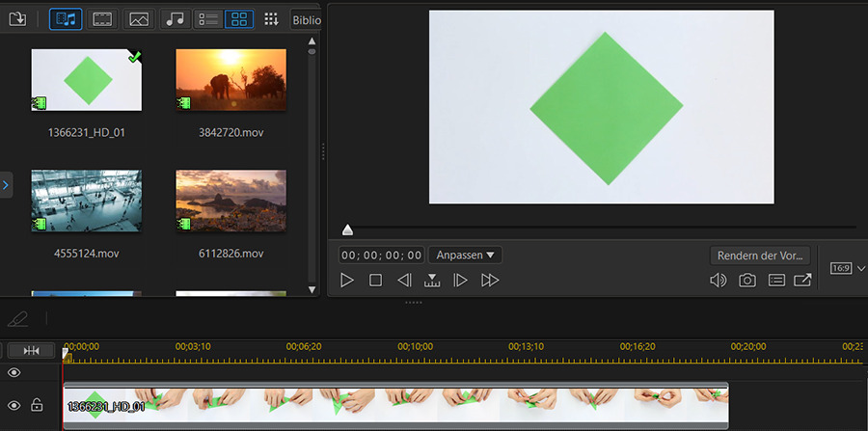Step to the next frame
Image resolution: width=868 pixels, height=431 pixels.
click(460, 281)
